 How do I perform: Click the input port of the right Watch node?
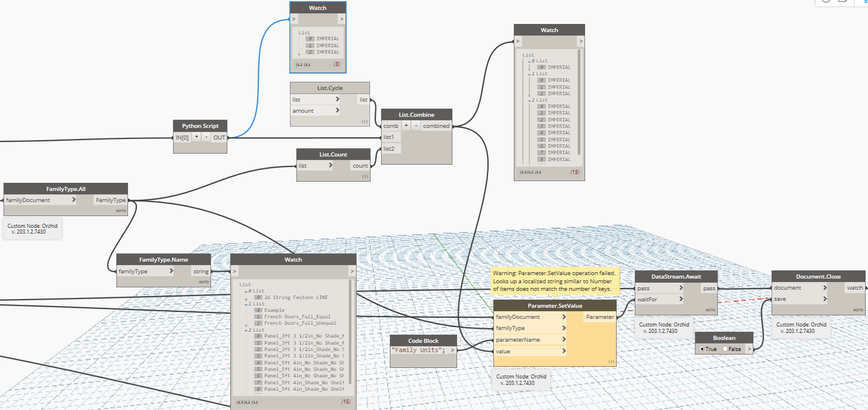coord(517,41)
